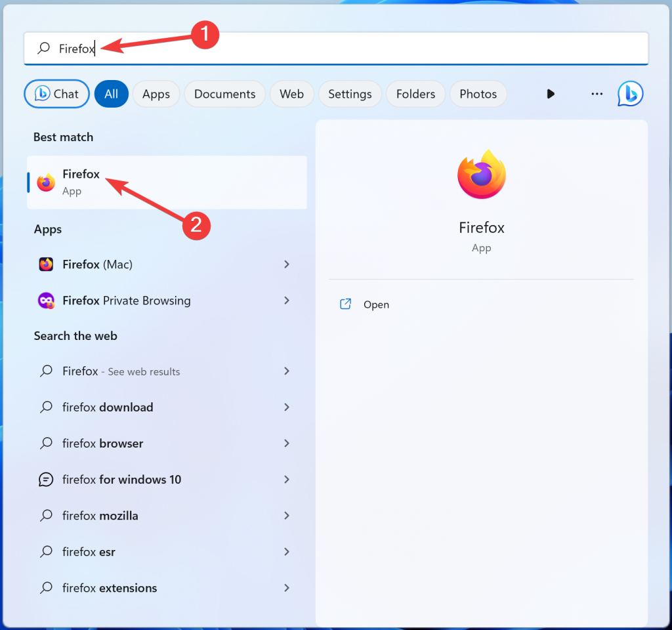Expand the chevron beside firefox extensions
Image resolution: width=672 pixels, height=630 pixels.
[x=287, y=588]
